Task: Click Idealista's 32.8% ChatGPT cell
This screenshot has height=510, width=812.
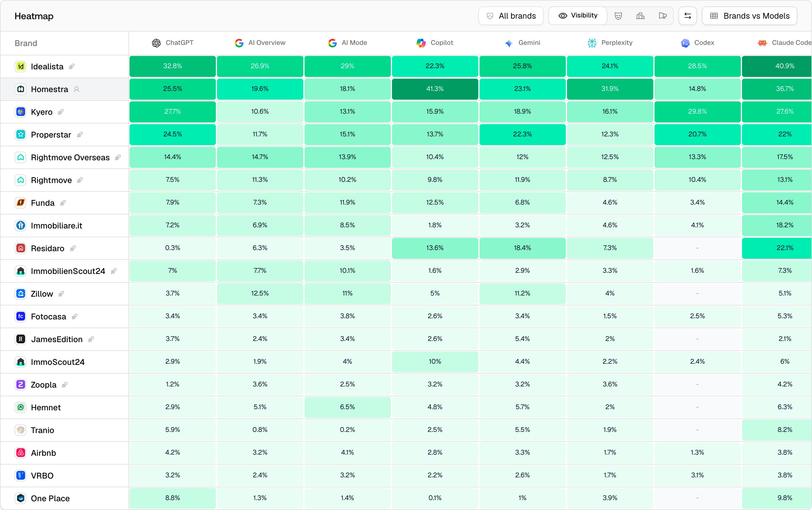Action: (172, 66)
